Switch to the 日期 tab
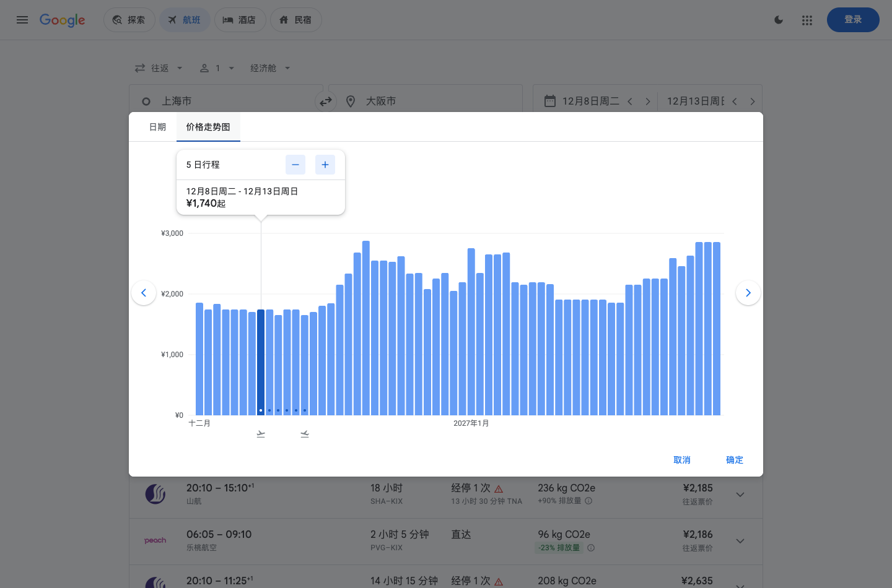 pyautogui.click(x=158, y=127)
